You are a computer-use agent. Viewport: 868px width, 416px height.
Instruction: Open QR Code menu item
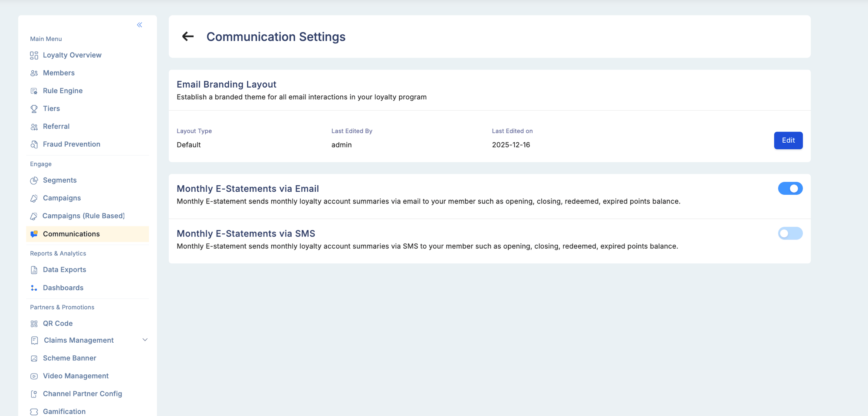click(x=87, y=323)
